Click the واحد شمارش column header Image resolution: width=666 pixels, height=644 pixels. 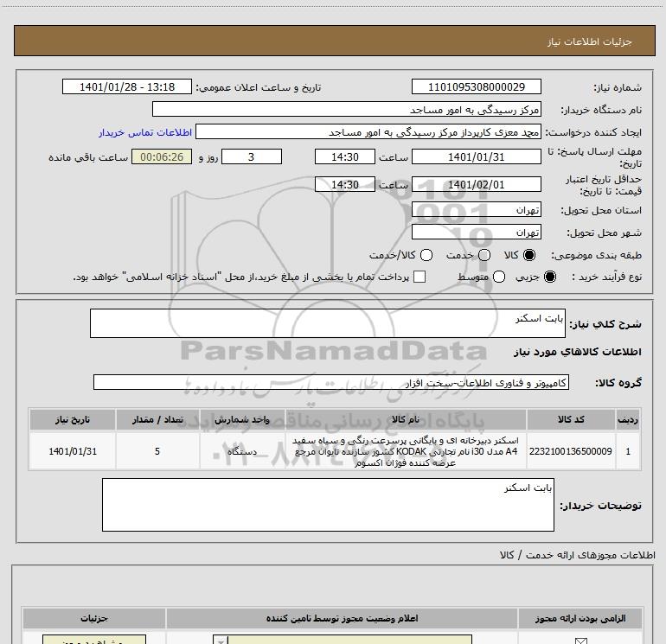pos(242,420)
